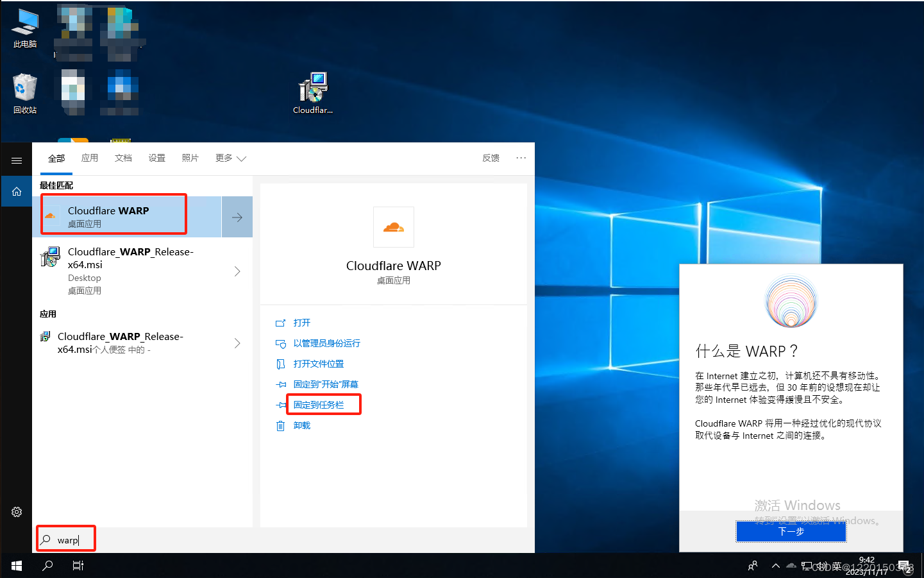Viewport: 924px width, 578px height.
Task: Select Cloudflare WARP best match result
Action: click(x=127, y=217)
